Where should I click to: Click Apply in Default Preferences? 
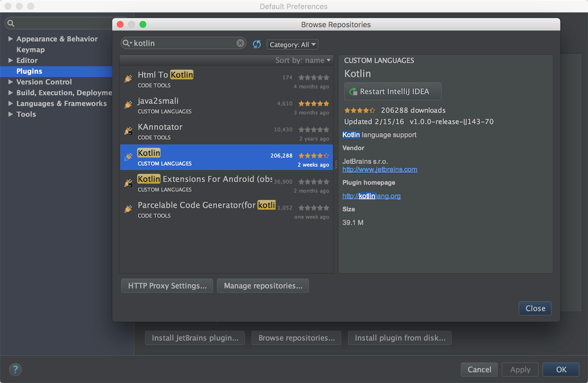point(520,369)
